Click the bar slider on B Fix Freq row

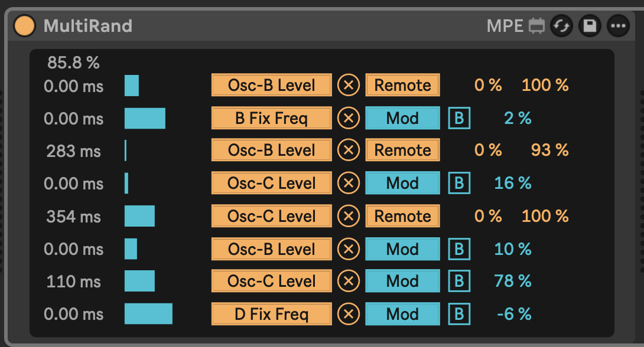[x=145, y=119]
